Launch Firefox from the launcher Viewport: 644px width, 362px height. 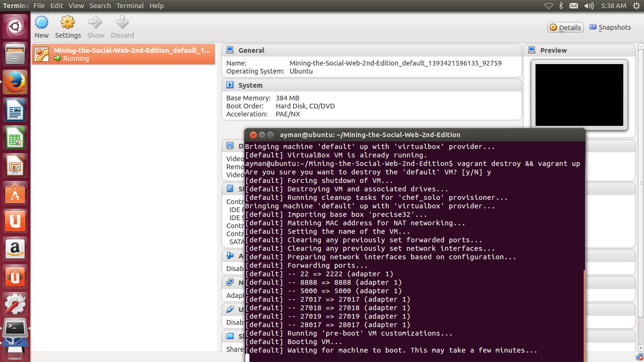(x=15, y=82)
